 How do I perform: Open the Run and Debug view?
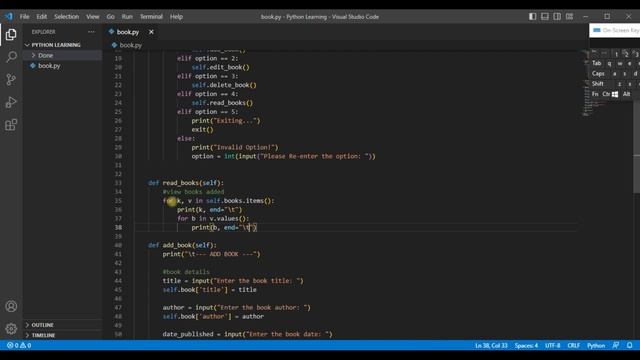click(11, 102)
